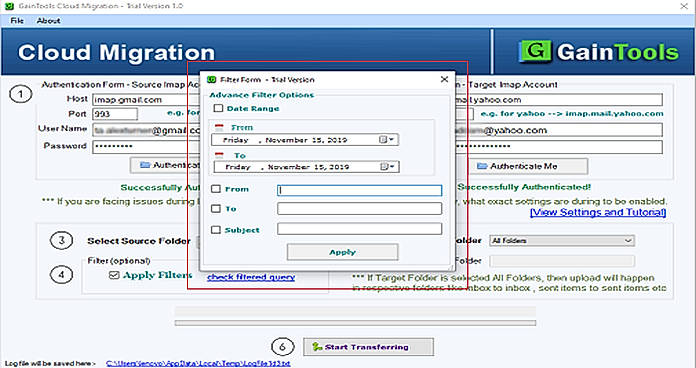Open the From date calendar dropdown
This screenshot has height=368, width=696.
point(387,140)
